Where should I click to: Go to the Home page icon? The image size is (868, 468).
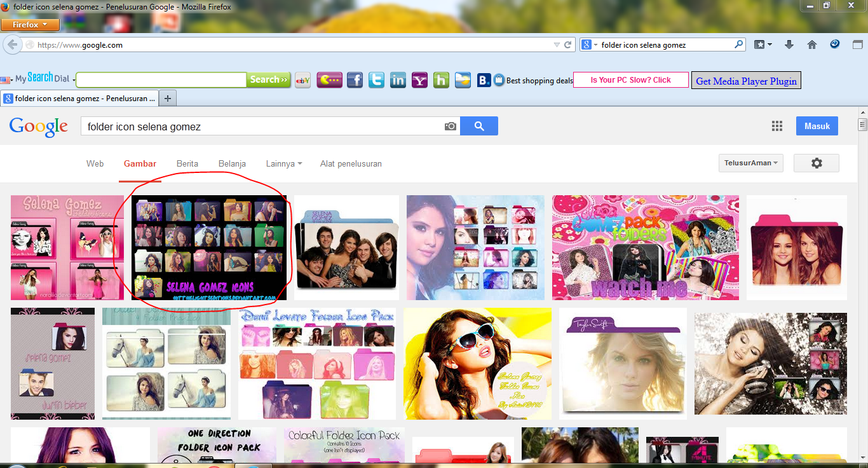811,45
